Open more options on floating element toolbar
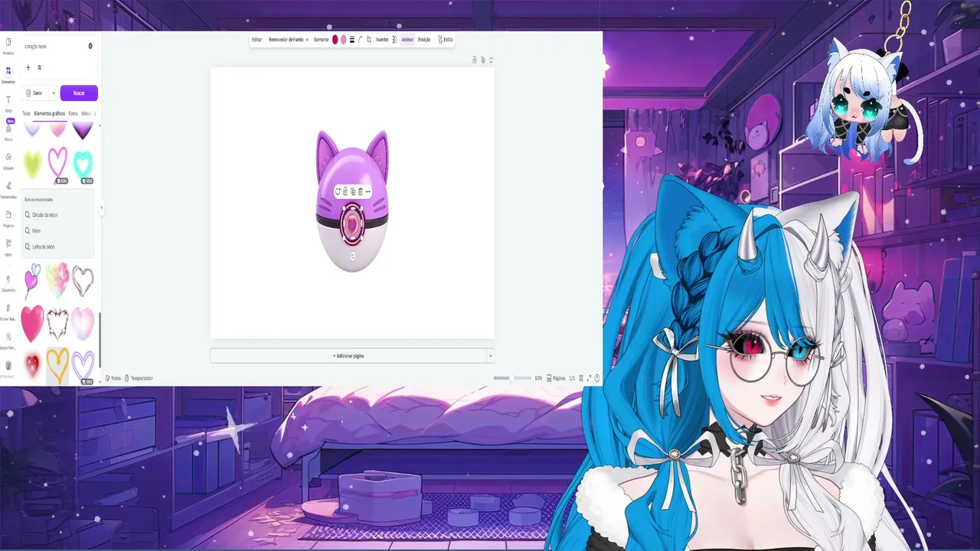The image size is (980, 551). (x=368, y=192)
